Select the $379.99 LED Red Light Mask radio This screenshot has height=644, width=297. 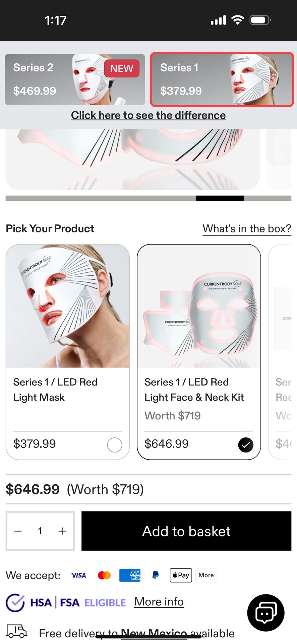point(114,445)
